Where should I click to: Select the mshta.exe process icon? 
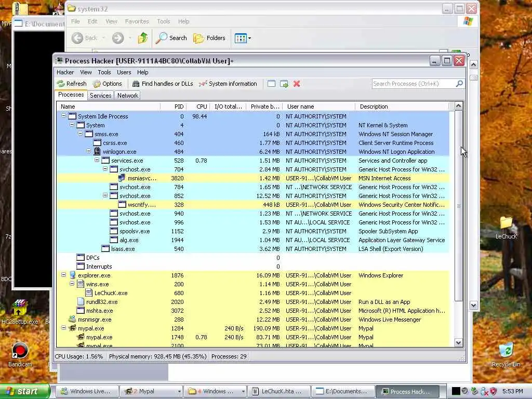(x=81, y=311)
